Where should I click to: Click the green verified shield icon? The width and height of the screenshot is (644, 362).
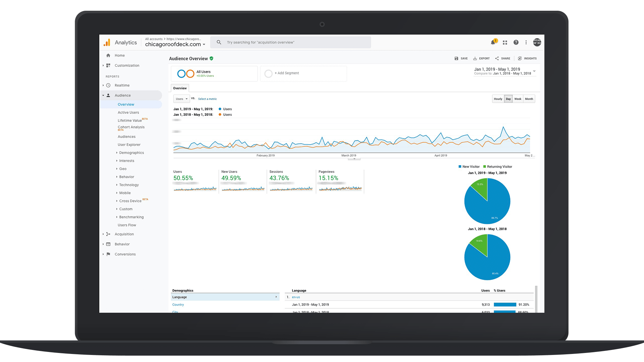pyautogui.click(x=211, y=58)
